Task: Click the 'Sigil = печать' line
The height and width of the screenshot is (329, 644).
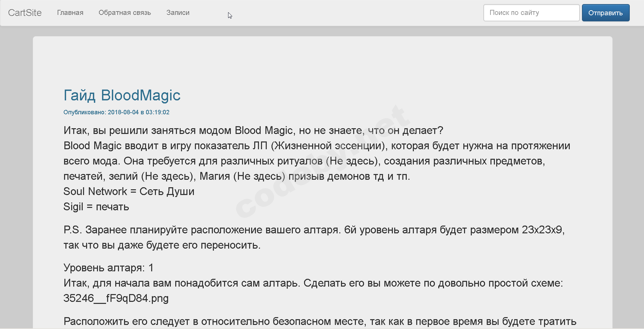Action: click(96, 207)
